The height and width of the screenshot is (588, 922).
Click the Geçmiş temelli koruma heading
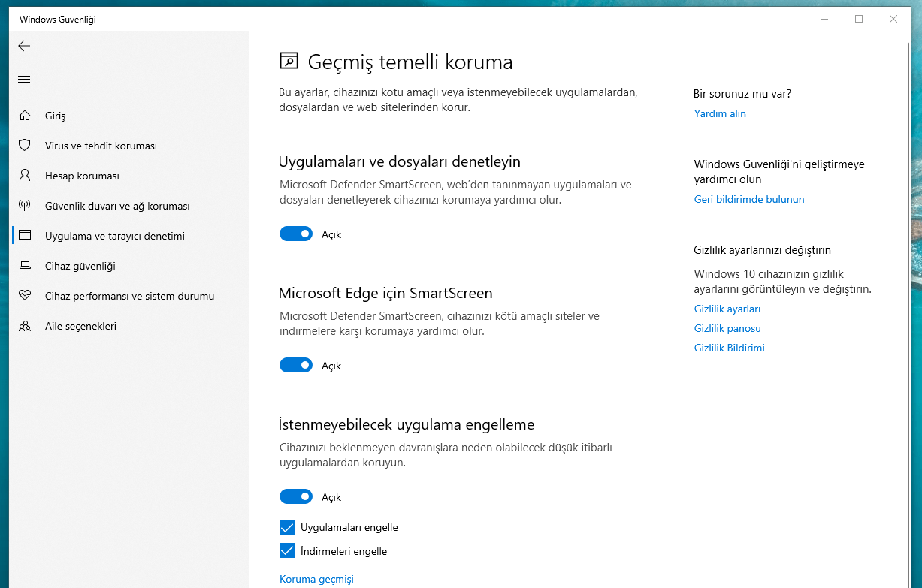410,62
